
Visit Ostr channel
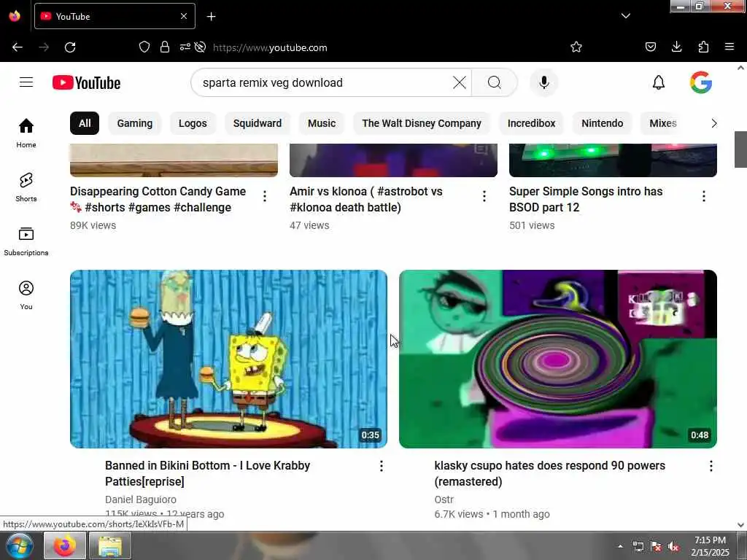[444, 499]
